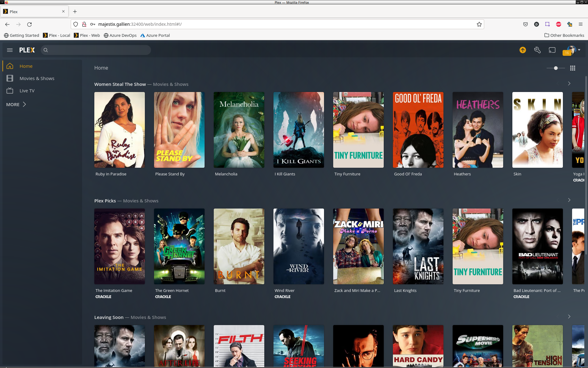588x368 pixels.
Task: Adjust the poster size slider
Action: [556, 68]
